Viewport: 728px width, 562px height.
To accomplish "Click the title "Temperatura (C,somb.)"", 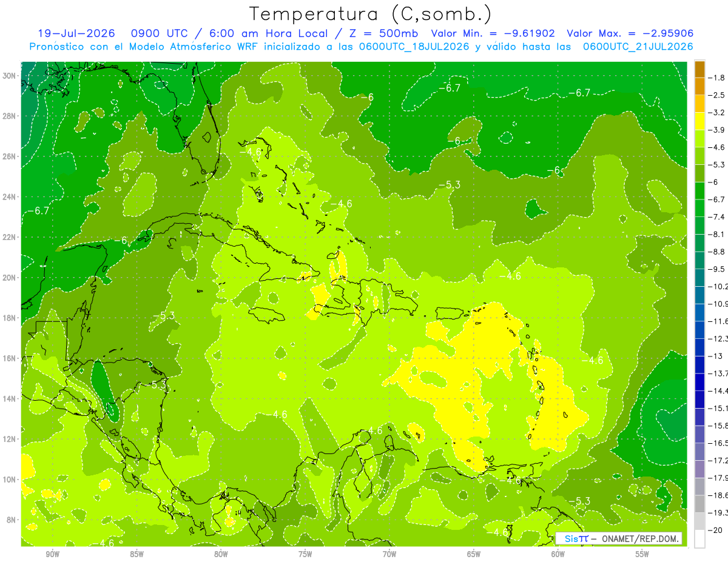I will pos(371,14).
